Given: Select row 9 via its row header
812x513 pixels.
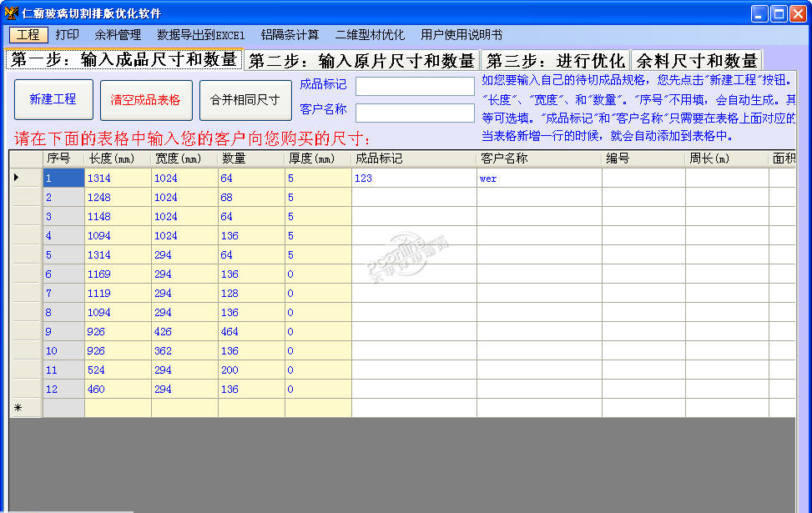Looking at the screenshot, I should coord(26,331).
